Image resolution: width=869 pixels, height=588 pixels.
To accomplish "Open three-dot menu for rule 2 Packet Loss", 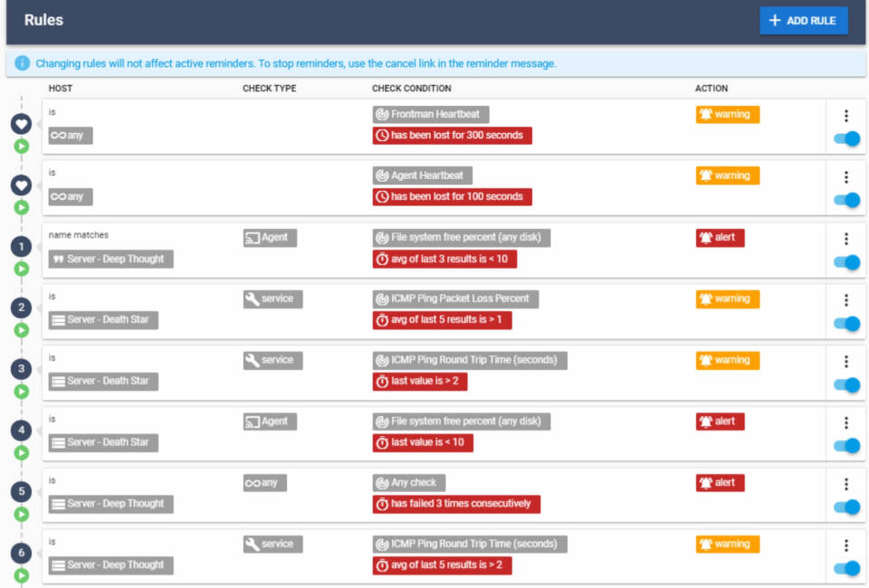I will [x=846, y=300].
